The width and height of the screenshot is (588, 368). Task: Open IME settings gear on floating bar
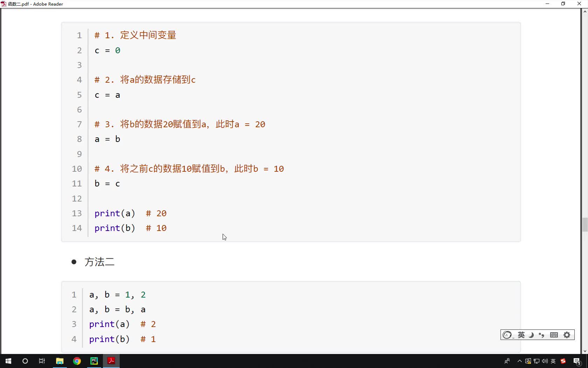coord(567,335)
